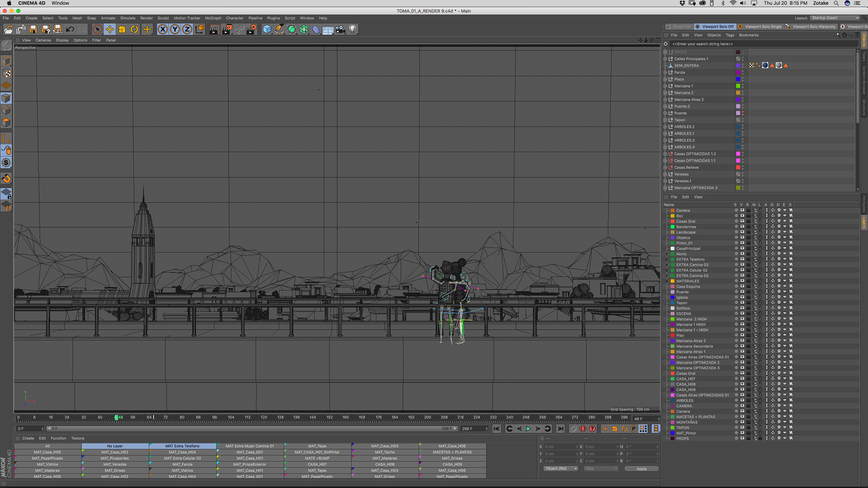Open the Bend deformer icon
Image resolution: width=868 pixels, height=488 pixels.
[x=316, y=29]
